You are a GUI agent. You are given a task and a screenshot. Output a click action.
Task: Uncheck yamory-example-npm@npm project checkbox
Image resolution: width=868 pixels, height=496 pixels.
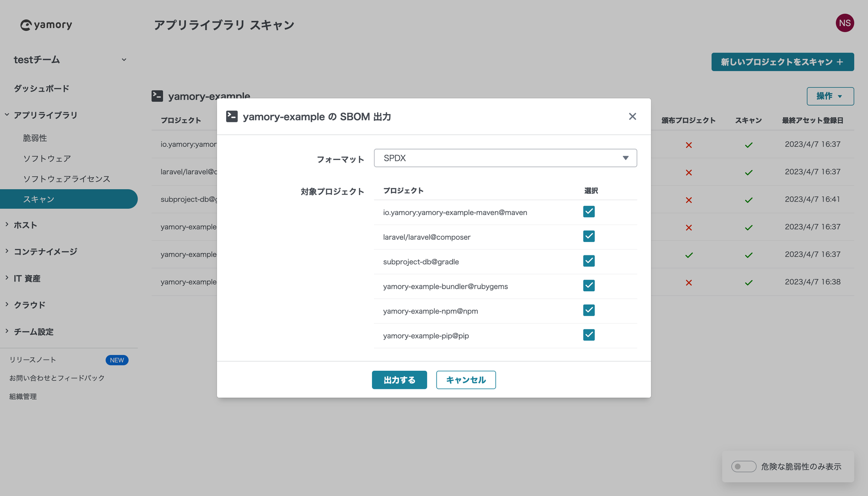(589, 310)
